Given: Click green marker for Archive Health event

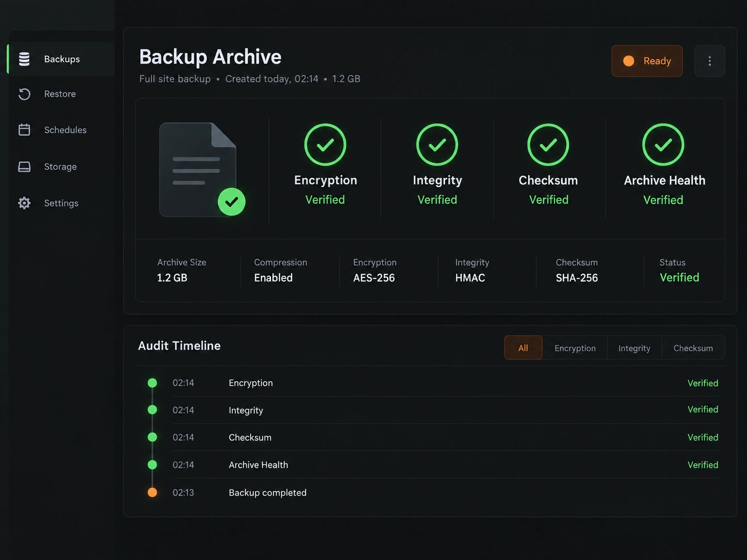Looking at the screenshot, I should [152, 465].
